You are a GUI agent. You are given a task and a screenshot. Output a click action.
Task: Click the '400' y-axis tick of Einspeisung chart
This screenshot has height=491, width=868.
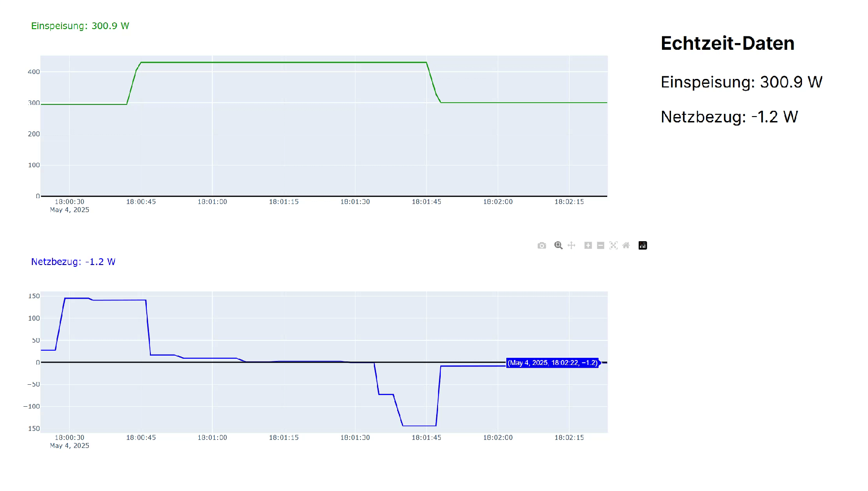(34, 72)
